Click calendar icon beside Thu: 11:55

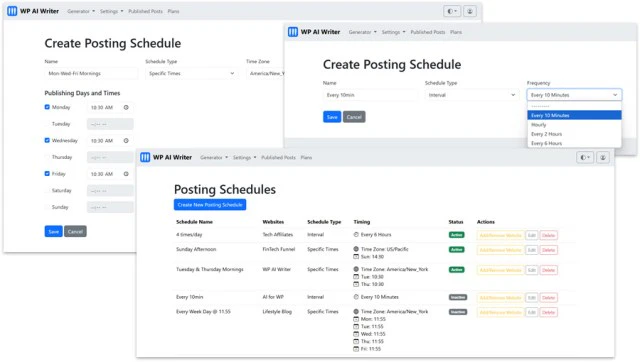pyautogui.click(x=356, y=342)
